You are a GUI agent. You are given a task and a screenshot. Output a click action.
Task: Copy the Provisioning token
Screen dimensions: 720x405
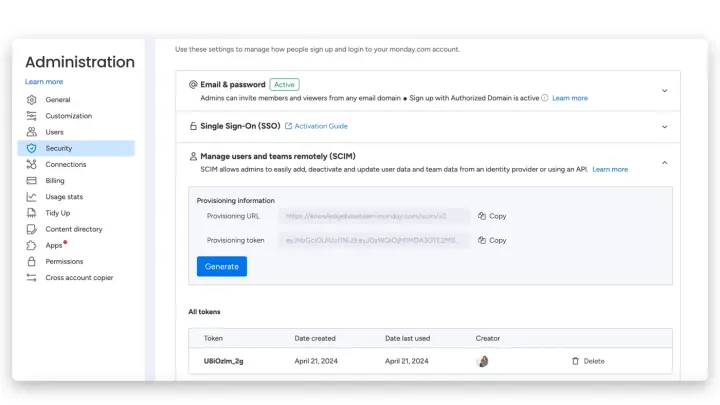coord(492,240)
